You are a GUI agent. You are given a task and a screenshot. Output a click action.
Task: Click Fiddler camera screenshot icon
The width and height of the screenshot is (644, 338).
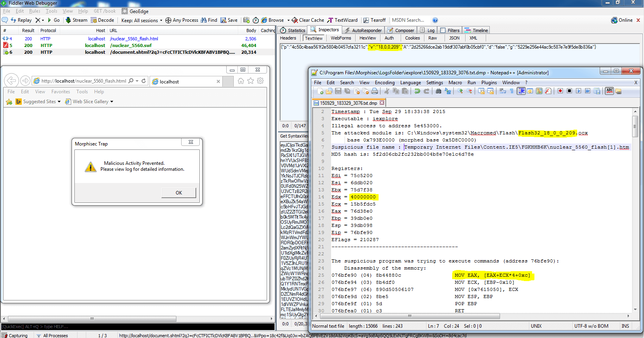click(246, 20)
